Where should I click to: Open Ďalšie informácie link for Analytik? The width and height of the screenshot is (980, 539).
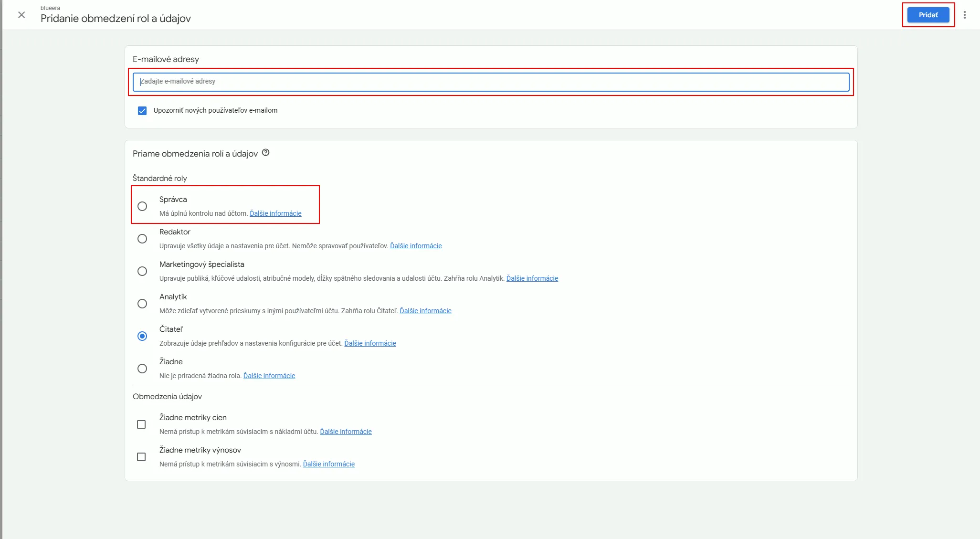tap(425, 311)
